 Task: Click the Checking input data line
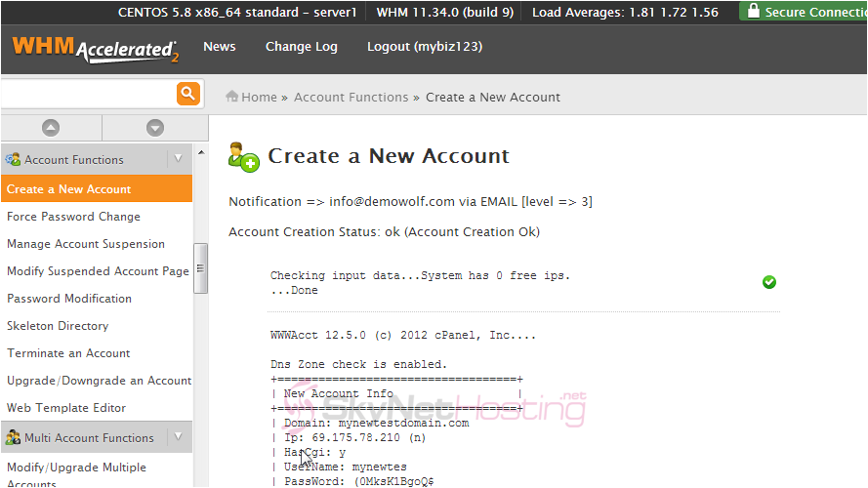[420, 275]
